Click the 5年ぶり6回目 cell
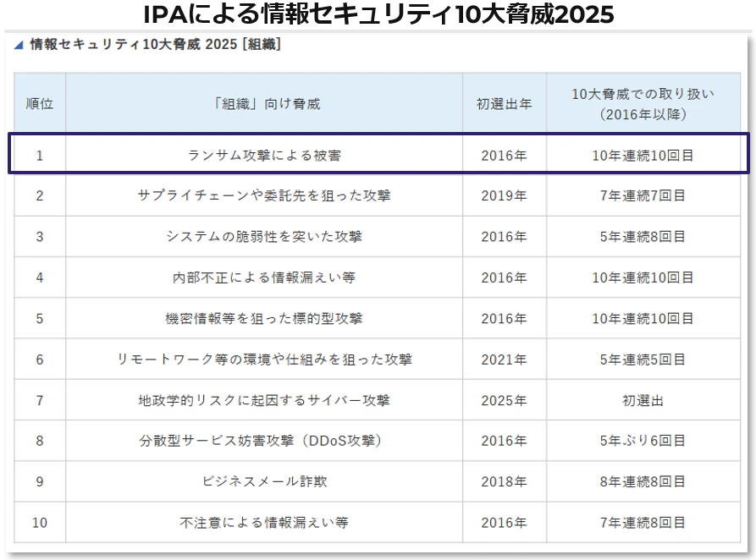Screen dimensions: 756x560 pos(643,441)
